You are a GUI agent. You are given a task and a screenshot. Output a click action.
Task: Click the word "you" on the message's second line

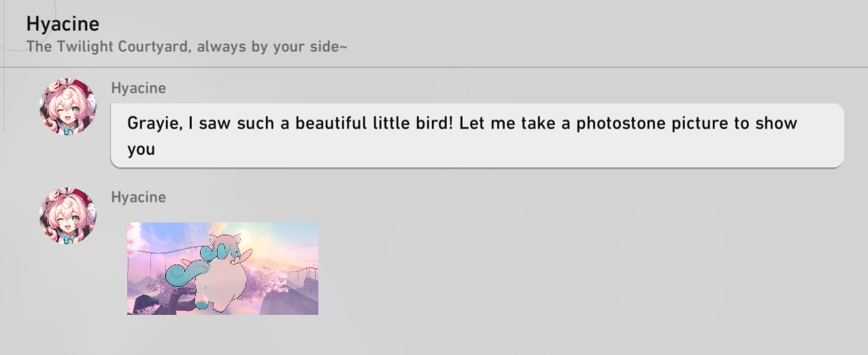(141, 149)
